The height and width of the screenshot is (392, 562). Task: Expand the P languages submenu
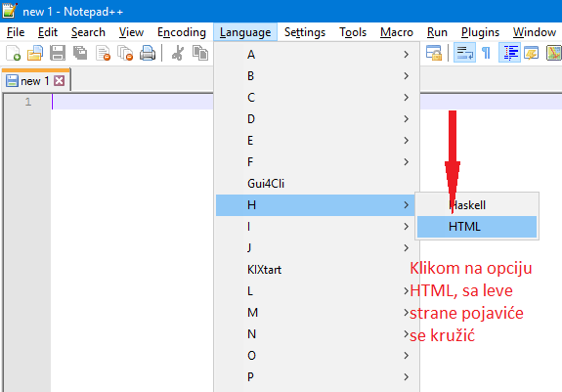point(318,377)
